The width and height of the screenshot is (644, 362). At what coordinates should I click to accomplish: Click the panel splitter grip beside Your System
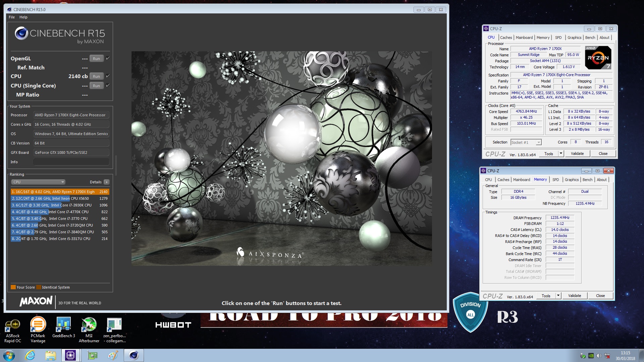pyautogui.click(x=116, y=165)
